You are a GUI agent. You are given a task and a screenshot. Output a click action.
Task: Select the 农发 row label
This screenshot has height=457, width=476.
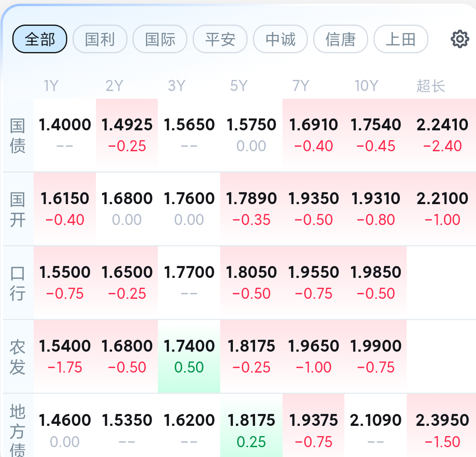tap(17, 357)
